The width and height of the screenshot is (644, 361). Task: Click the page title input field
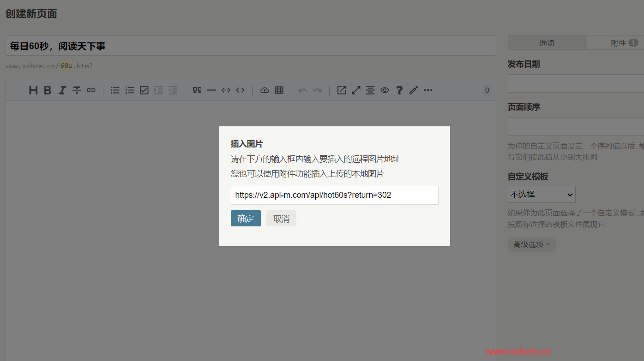point(251,46)
